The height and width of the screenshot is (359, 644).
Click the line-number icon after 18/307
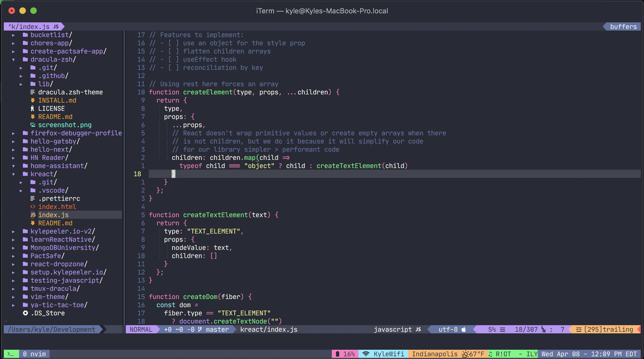pos(544,330)
